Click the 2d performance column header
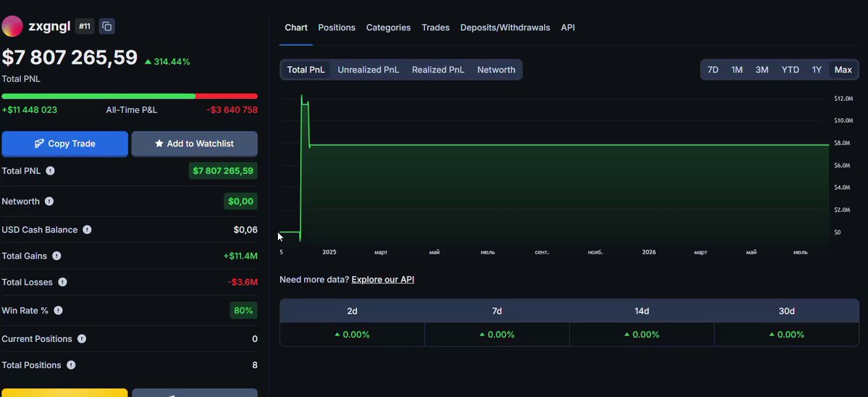868x397 pixels. coord(352,312)
